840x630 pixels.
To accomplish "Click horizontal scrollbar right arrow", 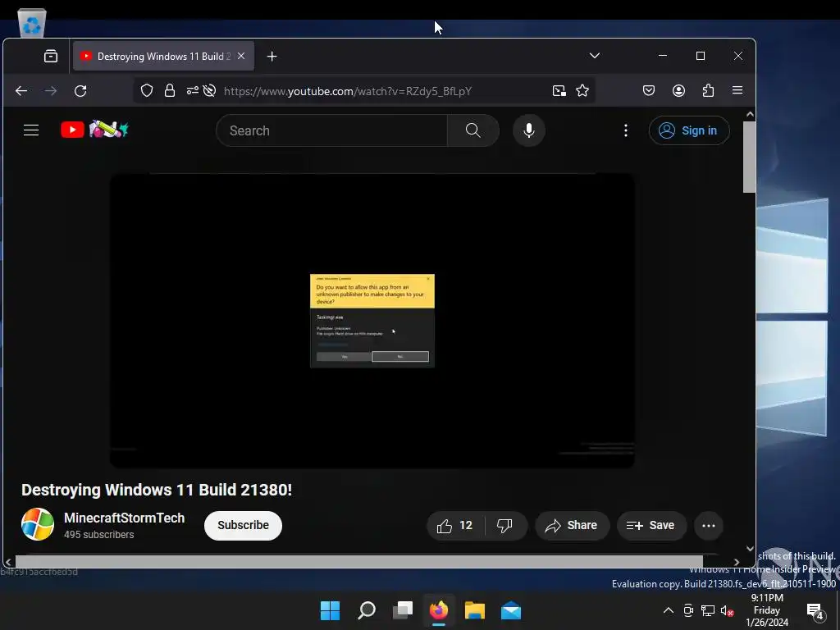I will (737, 562).
